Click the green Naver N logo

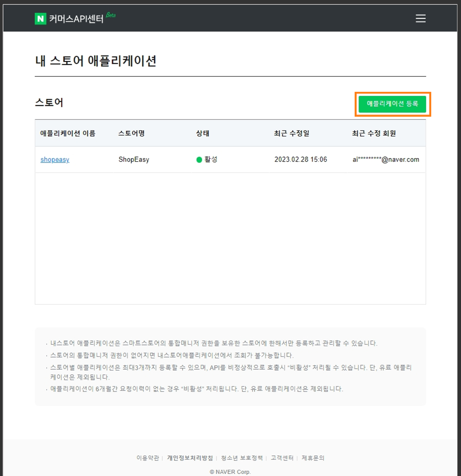(x=40, y=19)
